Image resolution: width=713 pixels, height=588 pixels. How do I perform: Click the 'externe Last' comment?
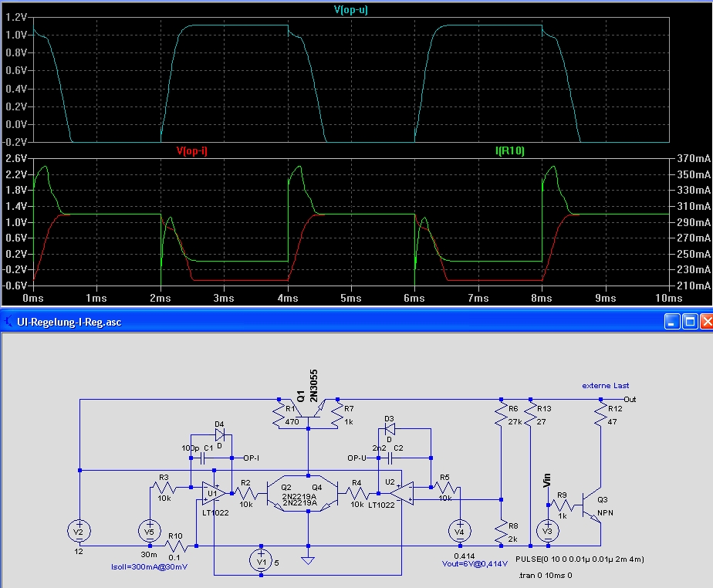tap(605, 385)
